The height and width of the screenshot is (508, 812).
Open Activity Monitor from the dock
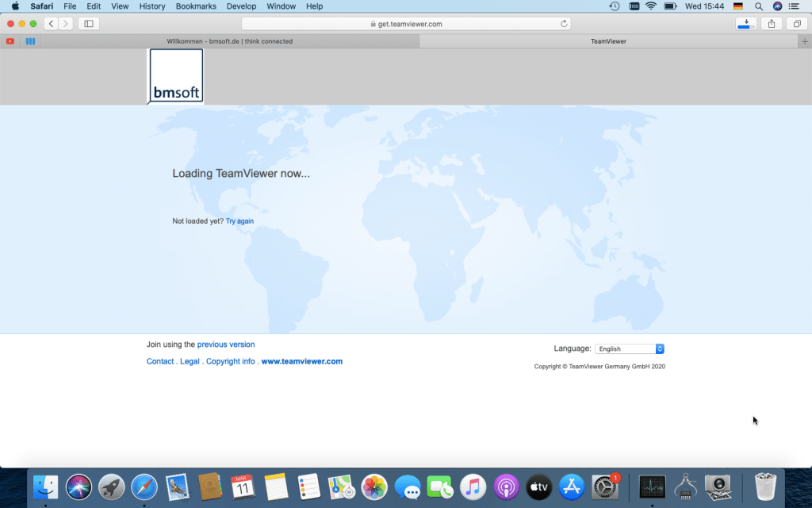[x=652, y=487]
